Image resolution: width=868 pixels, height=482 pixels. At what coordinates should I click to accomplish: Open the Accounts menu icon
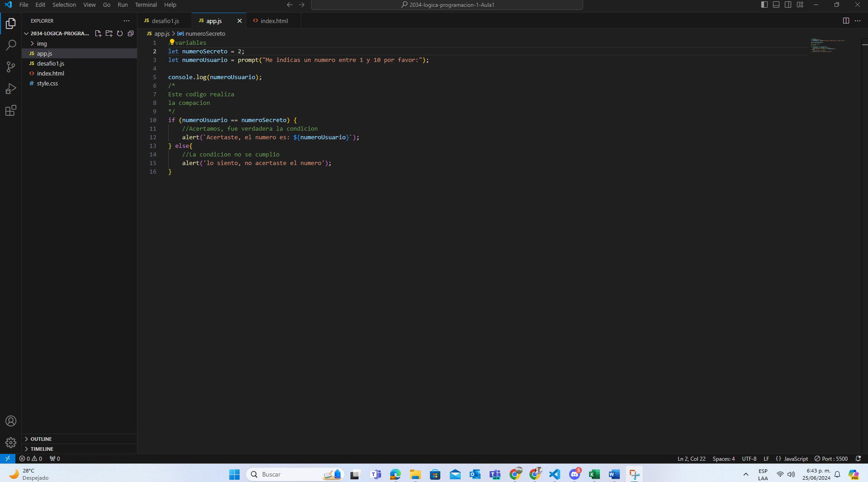(11, 421)
